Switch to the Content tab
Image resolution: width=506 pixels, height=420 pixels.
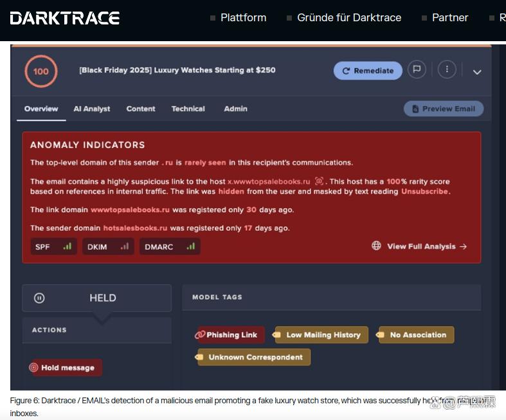click(x=141, y=109)
